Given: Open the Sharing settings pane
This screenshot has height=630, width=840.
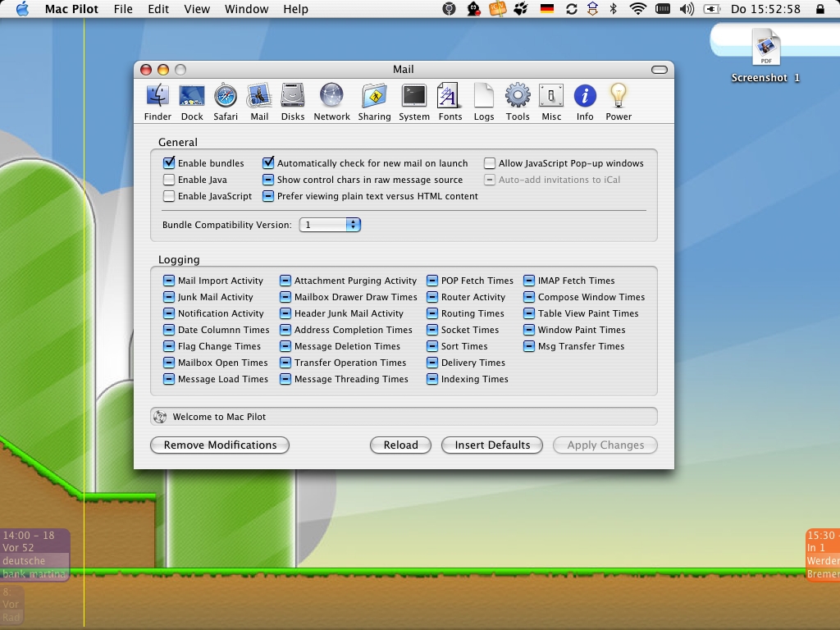Looking at the screenshot, I should click(x=374, y=103).
